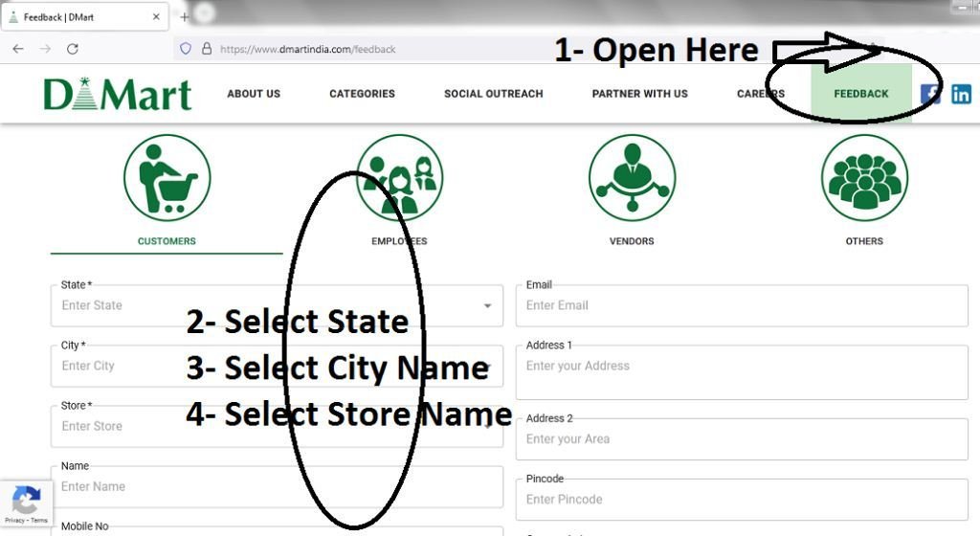
Task: Go back with the browser back arrow
Action: coord(18,49)
